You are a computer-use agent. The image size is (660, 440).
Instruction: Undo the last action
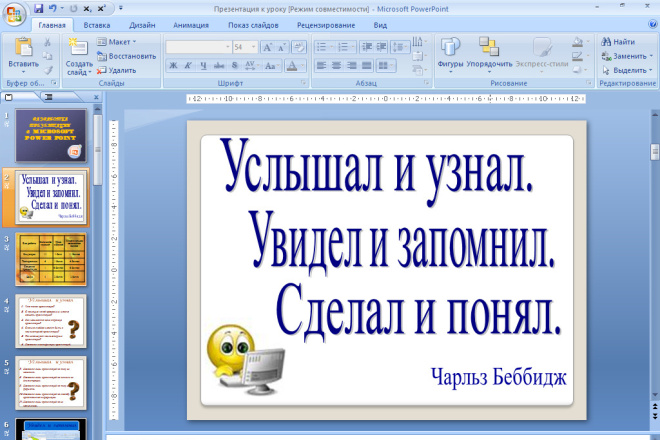(x=53, y=8)
